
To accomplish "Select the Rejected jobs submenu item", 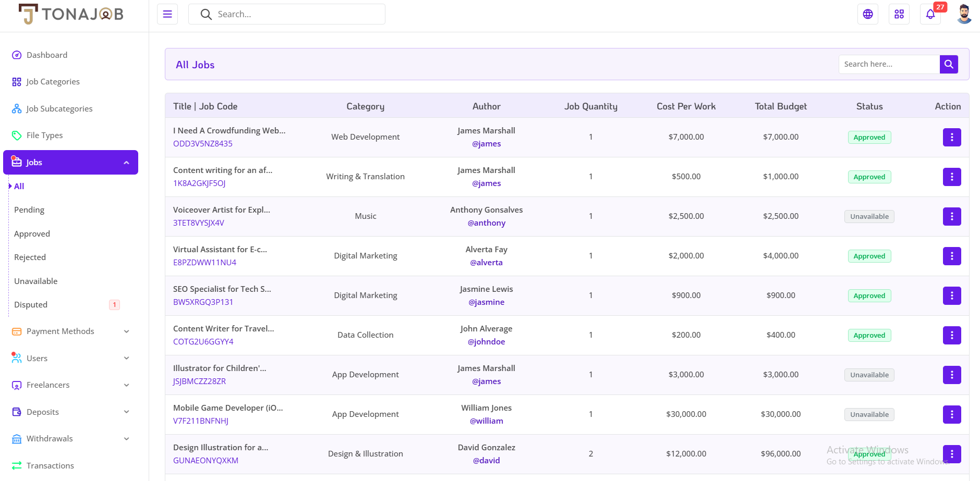I will 30,257.
